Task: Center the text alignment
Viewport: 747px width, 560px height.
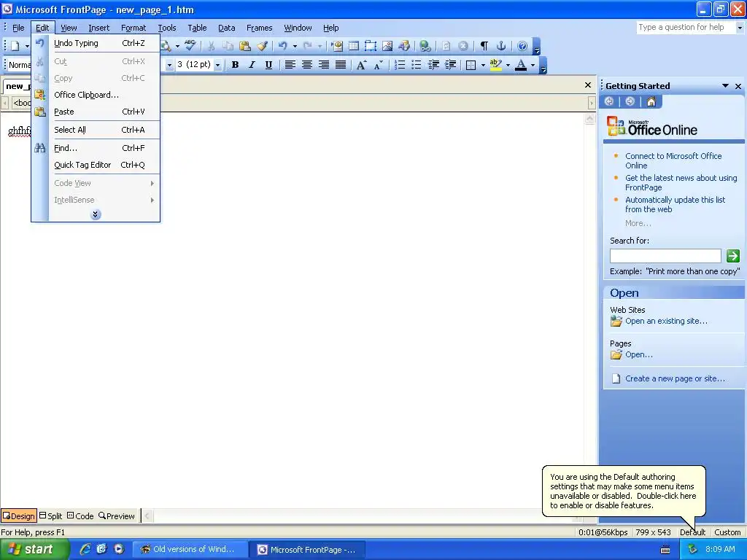Action: tap(307, 65)
